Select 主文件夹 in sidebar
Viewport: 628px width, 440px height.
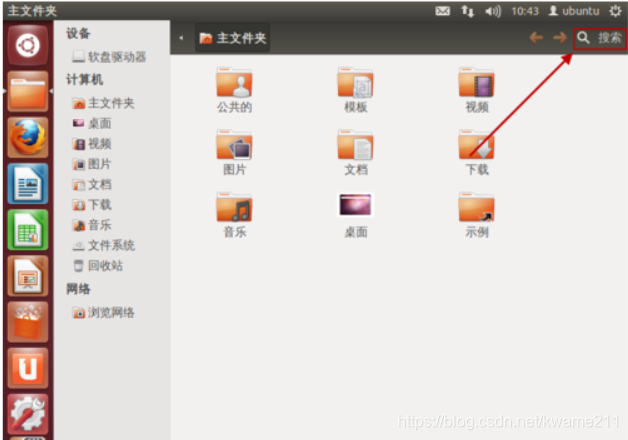103,103
